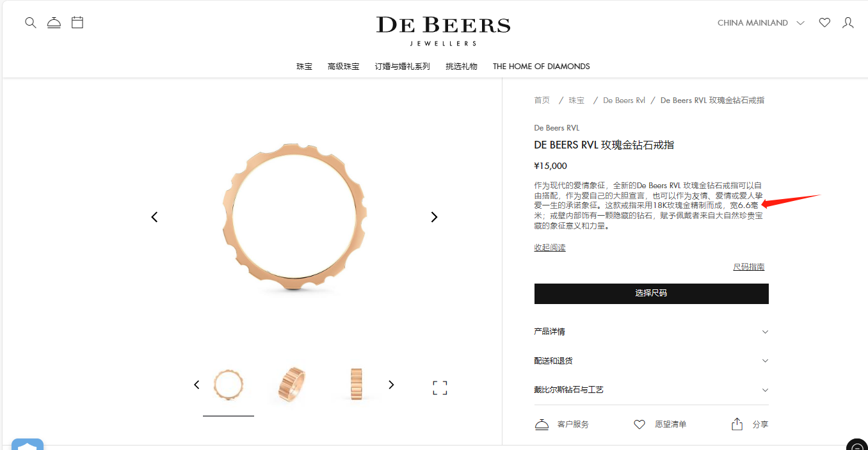Screen dimensions: 868x450
Task: Open the CHINA MAINLAND region dropdown
Action: click(x=760, y=23)
